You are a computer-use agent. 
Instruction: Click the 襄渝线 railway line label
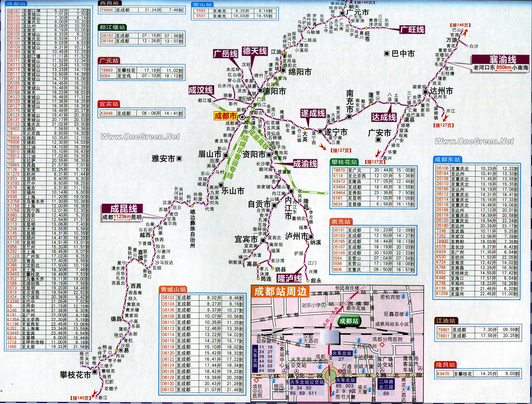[502, 59]
